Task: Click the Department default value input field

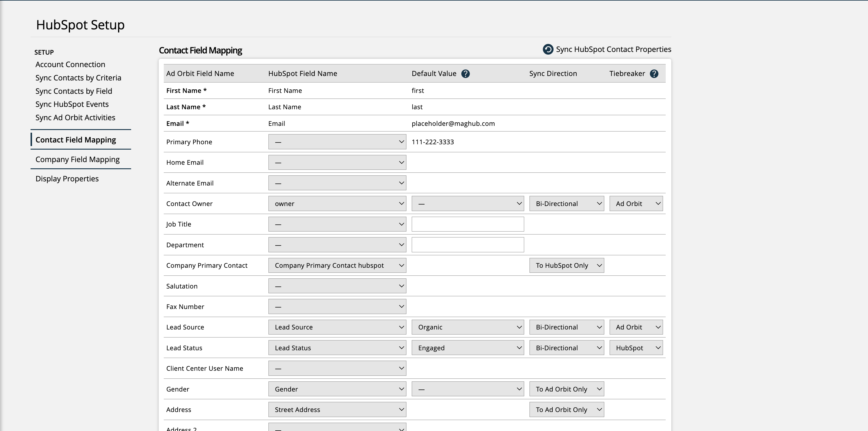Action: pos(467,245)
